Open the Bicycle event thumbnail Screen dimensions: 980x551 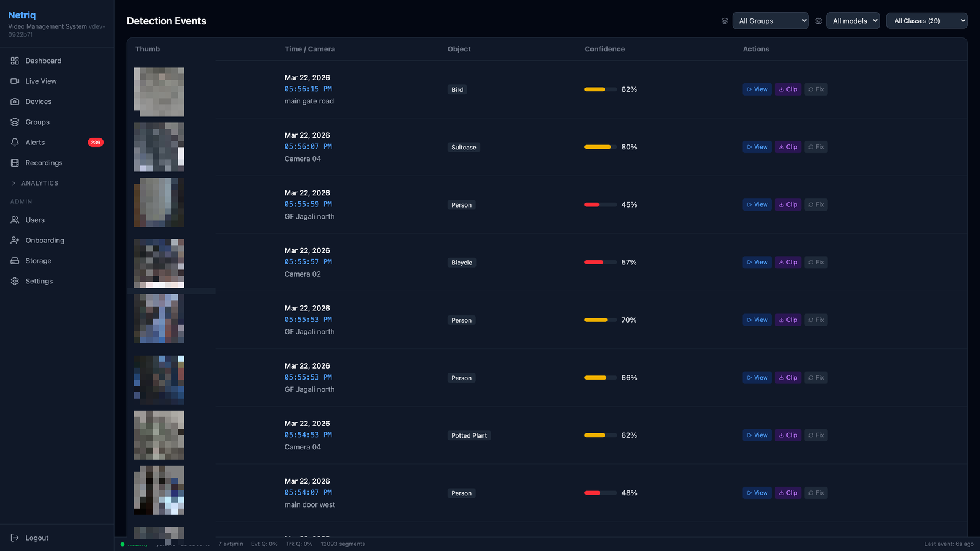[x=159, y=263]
